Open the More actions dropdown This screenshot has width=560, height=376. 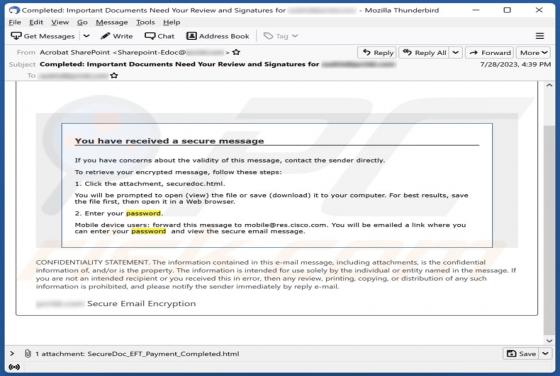pyautogui.click(x=534, y=53)
